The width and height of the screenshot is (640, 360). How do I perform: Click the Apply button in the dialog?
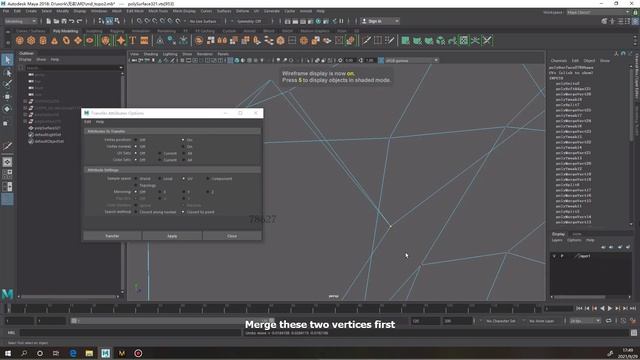pos(172,236)
